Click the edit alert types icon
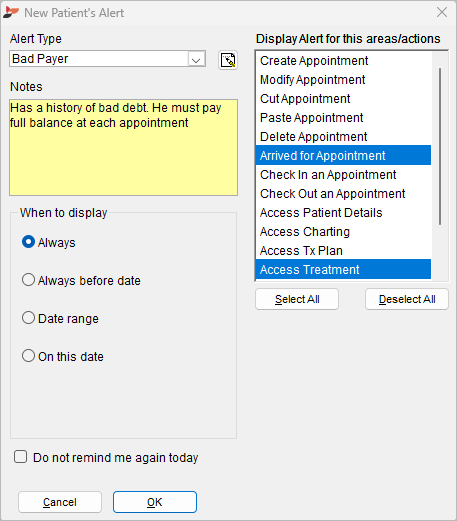457x521 pixels. tap(228, 60)
